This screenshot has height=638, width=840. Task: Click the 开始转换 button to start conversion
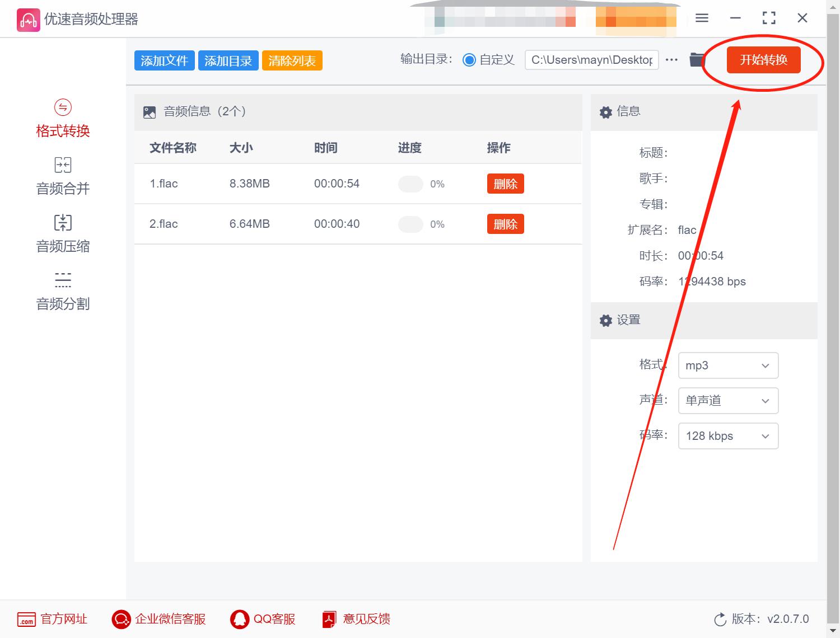coord(763,60)
